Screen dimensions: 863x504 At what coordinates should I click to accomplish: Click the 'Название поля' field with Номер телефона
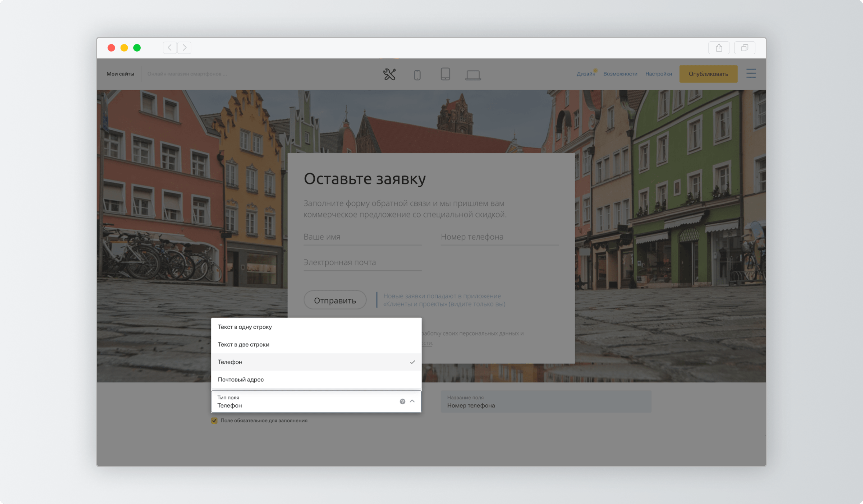pyautogui.click(x=546, y=401)
